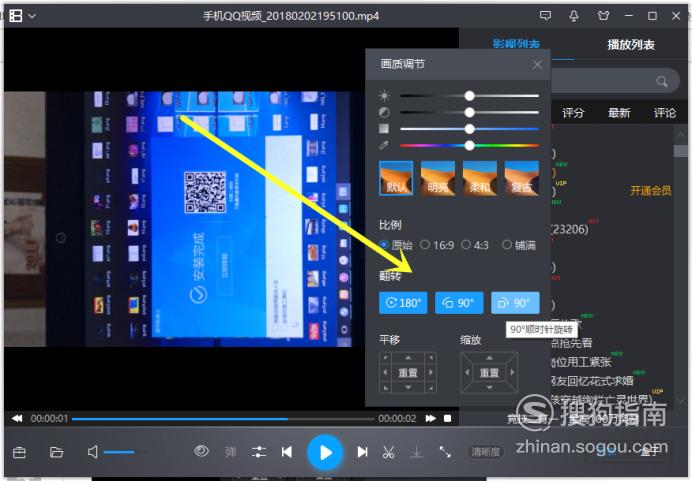The width and height of the screenshot is (692, 481).
Task: Open the feedback message icon
Action: 545,16
